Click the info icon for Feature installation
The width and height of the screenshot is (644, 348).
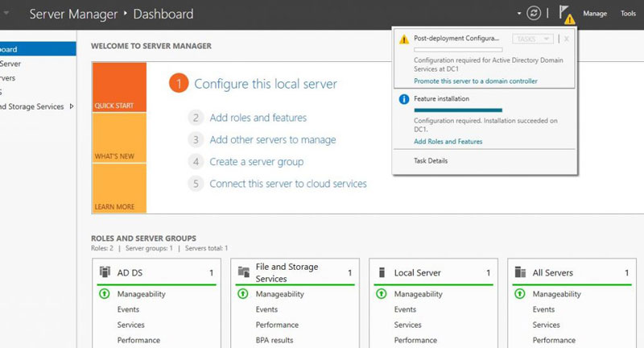coord(404,99)
